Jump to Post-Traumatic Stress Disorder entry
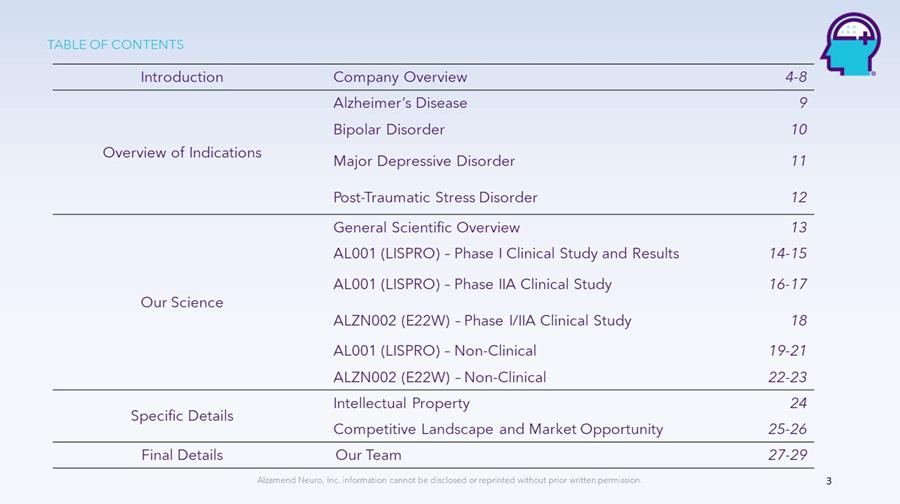The width and height of the screenshot is (900, 504). click(435, 197)
